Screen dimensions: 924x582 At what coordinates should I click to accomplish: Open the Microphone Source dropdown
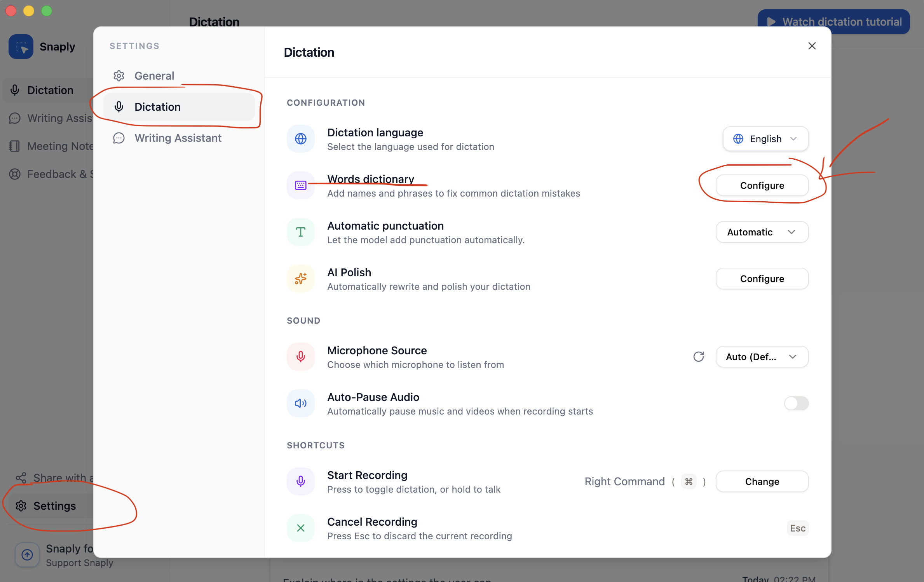point(762,357)
